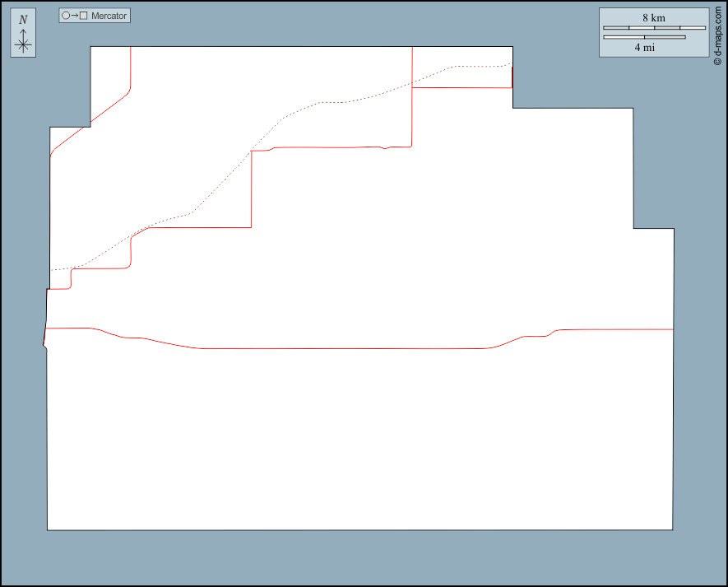Click the north compass rose icon
The image size is (728, 587).
point(23,33)
